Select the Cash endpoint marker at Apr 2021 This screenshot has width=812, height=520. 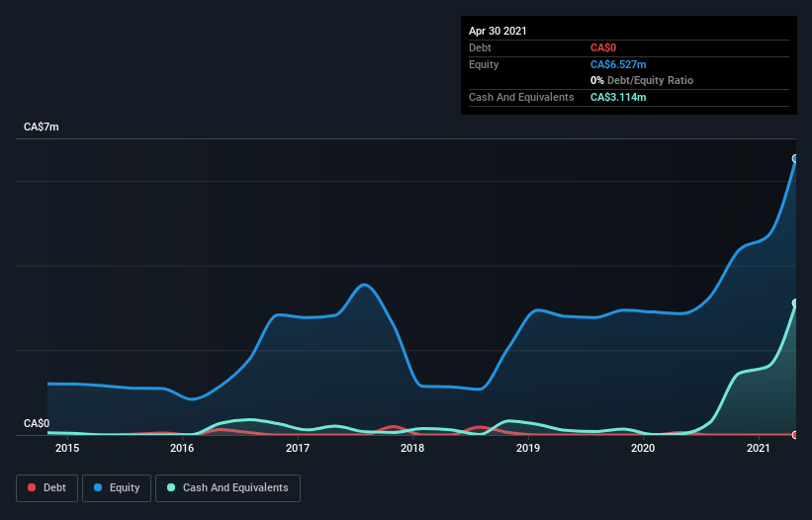pos(795,303)
